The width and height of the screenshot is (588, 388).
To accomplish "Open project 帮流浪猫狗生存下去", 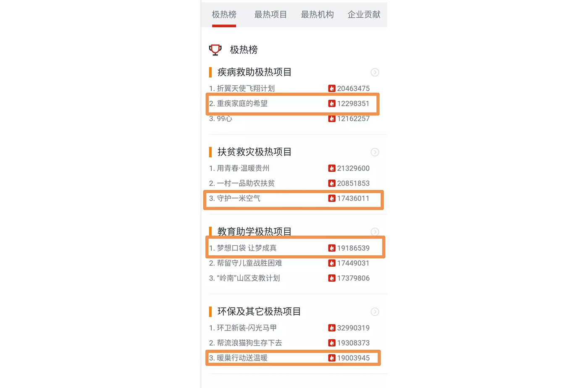I will click(249, 343).
